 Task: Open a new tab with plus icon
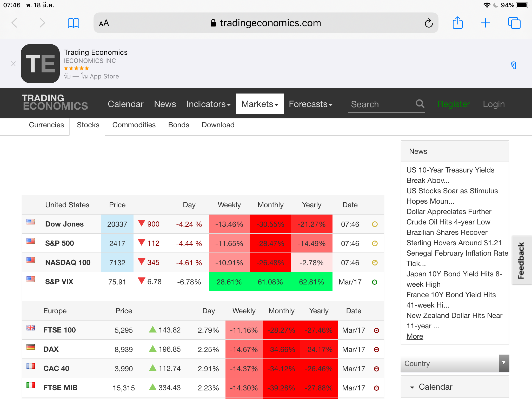tap(485, 23)
